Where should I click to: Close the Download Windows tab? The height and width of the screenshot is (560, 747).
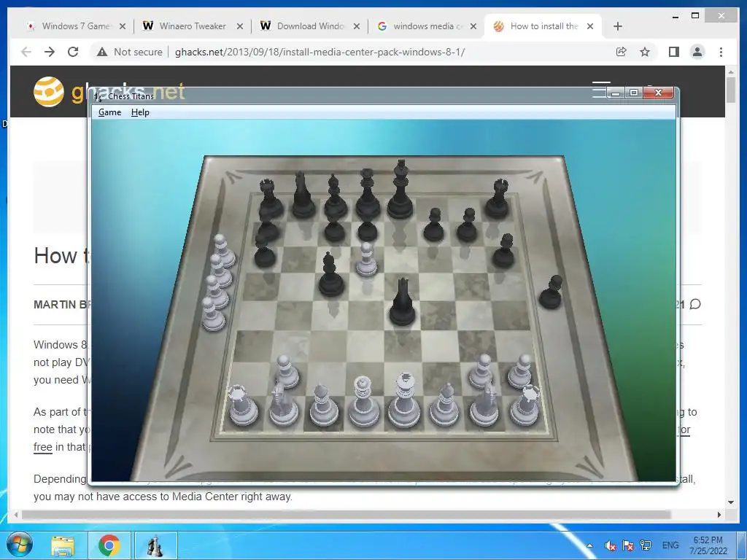tap(356, 26)
